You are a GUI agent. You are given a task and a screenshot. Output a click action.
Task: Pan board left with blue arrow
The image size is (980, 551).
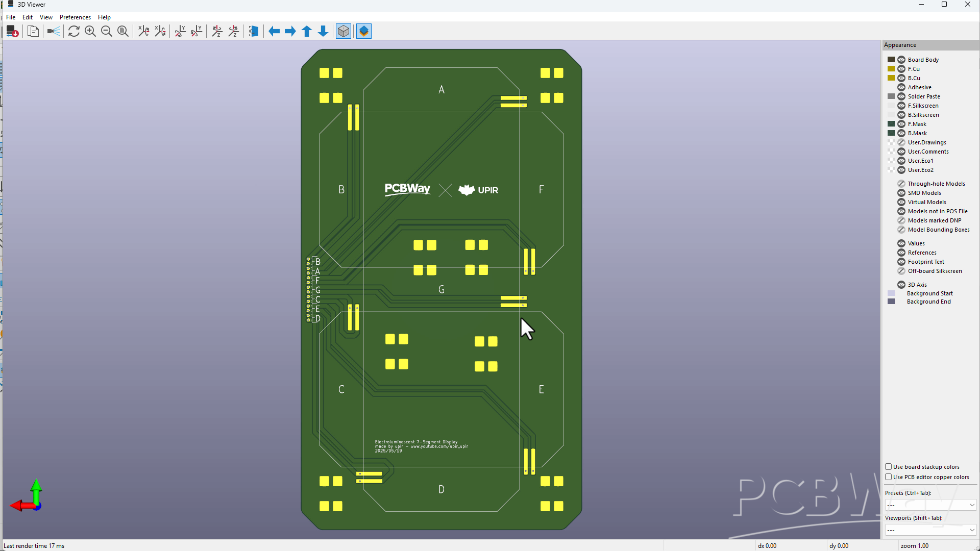tap(274, 32)
